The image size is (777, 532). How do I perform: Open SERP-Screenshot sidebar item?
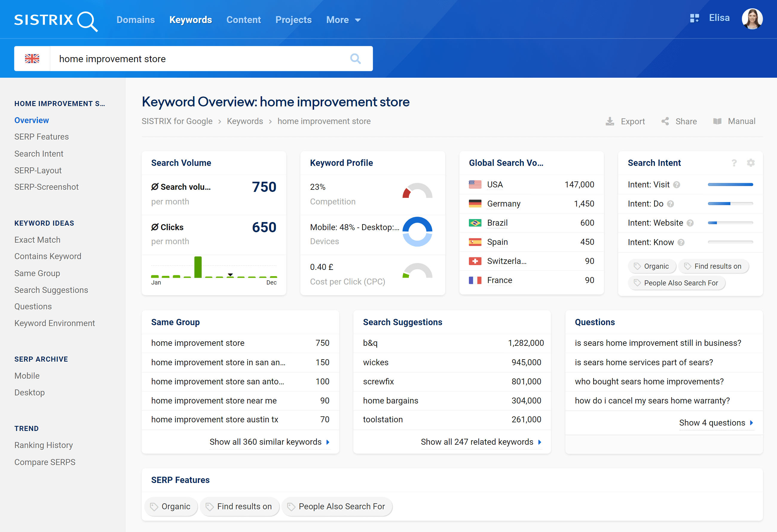[x=47, y=187]
